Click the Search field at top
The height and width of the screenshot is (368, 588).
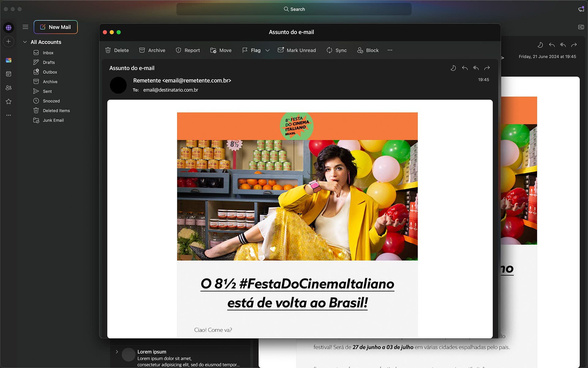pyautogui.click(x=294, y=9)
